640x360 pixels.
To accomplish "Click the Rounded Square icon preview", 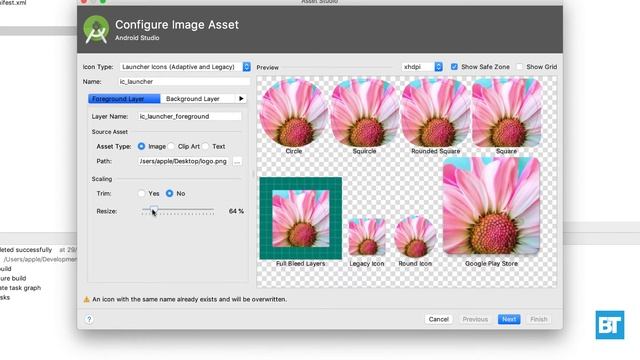I will pos(436,113).
